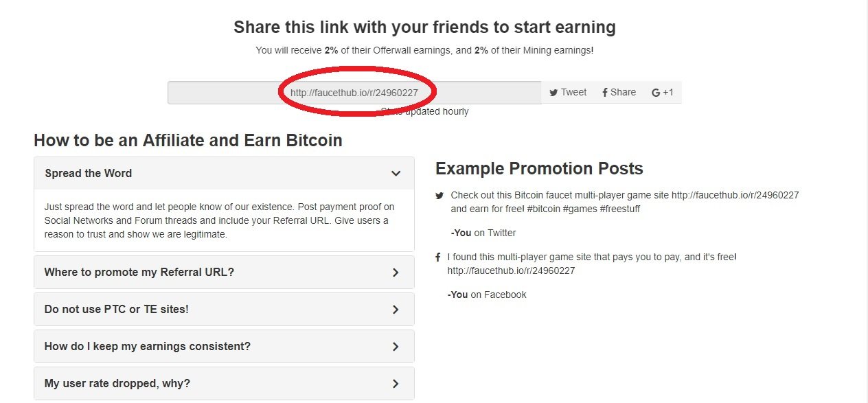This screenshot has height=403, width=868.
Task: Open the Do not use PTC or TE sites header
Action: tap(117, 310)
